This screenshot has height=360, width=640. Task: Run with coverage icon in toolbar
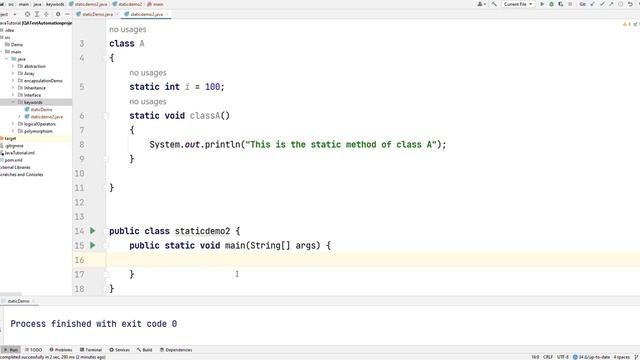(561, 4)
